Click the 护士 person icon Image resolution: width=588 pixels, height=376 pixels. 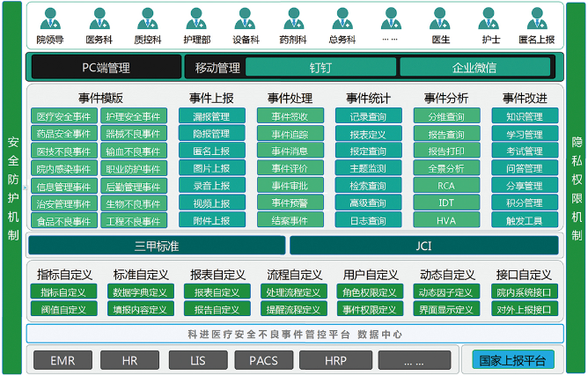(489, 19)
